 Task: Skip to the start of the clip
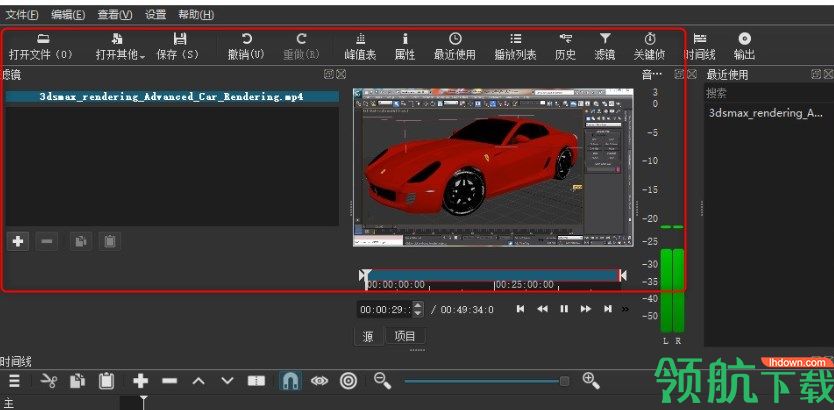point(521,309)
